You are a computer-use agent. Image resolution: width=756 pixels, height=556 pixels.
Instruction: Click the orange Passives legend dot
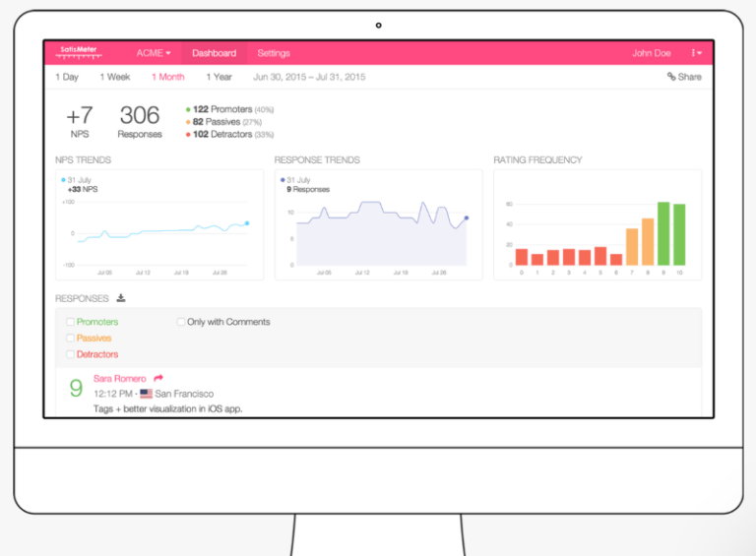(x=188, y=122)
